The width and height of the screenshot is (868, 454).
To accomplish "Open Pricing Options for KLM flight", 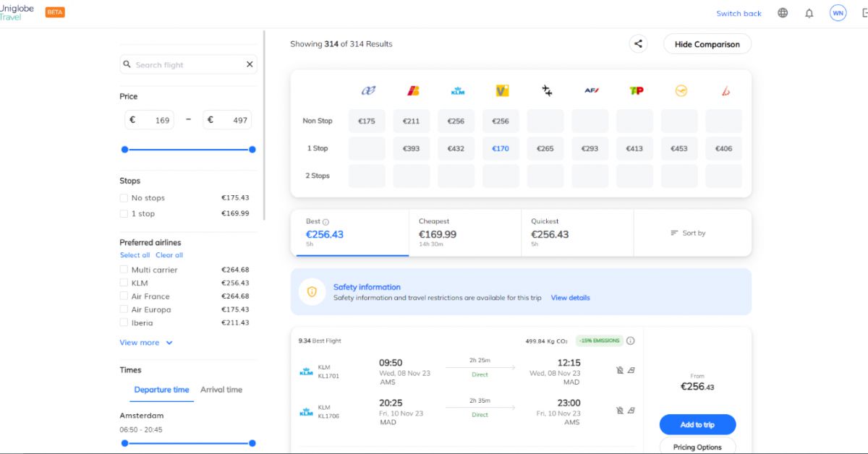I will (x=697, y=447).
